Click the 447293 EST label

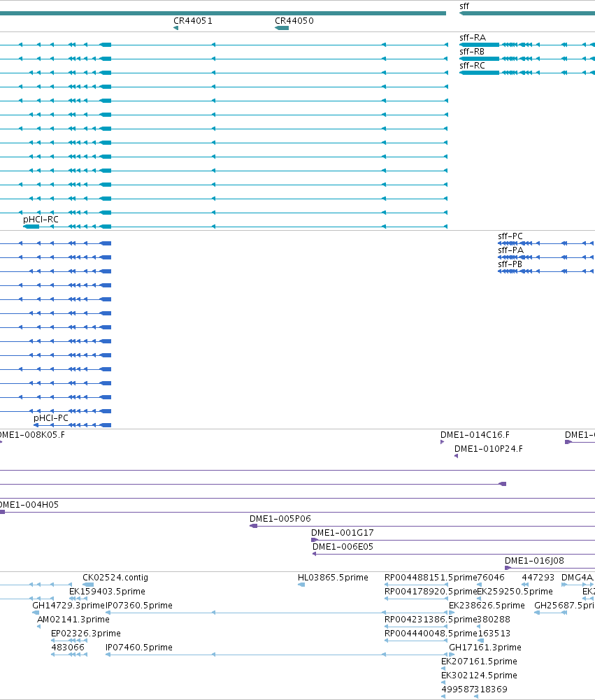pos(538,578)
